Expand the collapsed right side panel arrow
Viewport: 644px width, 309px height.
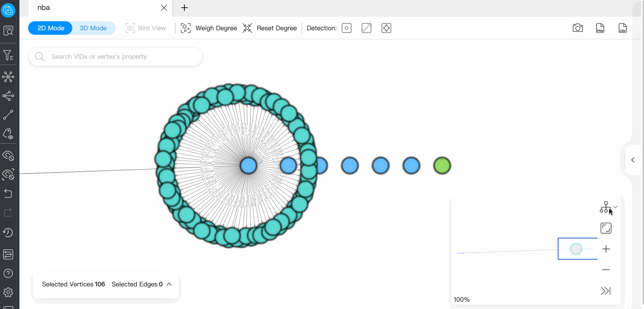point(633,160)
